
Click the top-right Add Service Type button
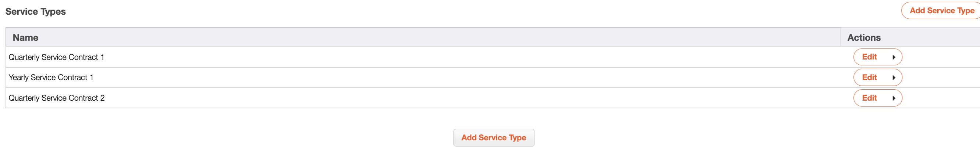(x=942, y=11)
